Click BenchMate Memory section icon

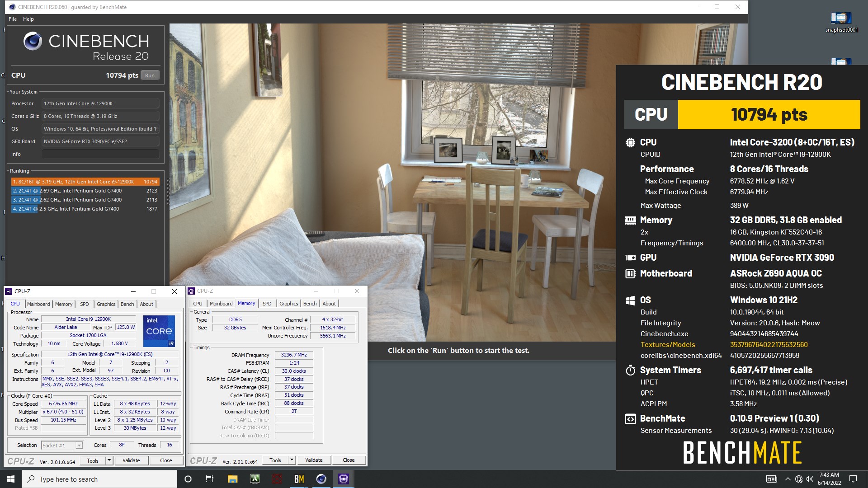point(630,221)
